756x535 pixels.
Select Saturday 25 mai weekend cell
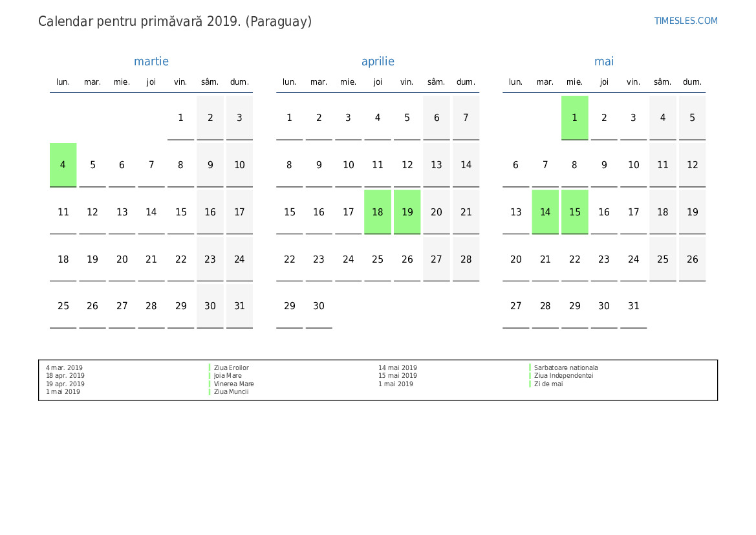point(662,259)
